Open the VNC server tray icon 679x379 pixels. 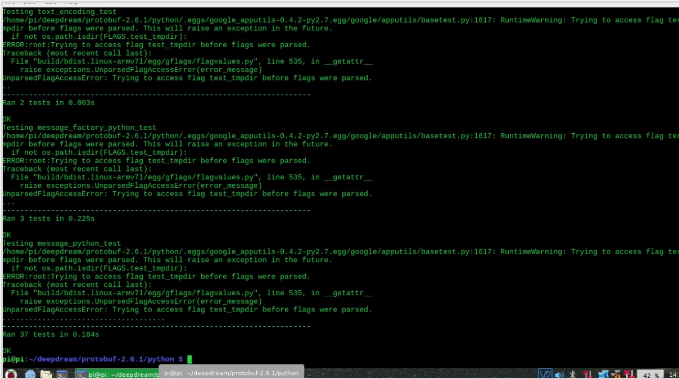[x=545, y=374]
